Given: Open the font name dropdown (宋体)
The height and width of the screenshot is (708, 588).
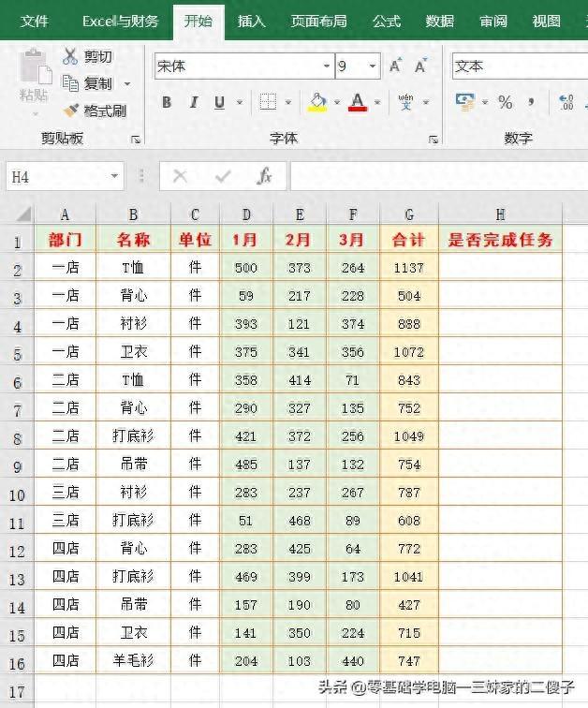Looking at the screenshot, I should [327, 66].
